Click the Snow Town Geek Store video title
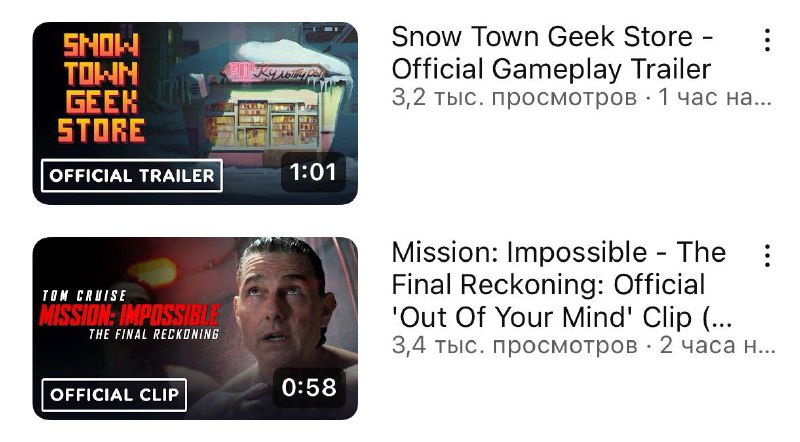Screen dimensions: 800x442 click(552, 53)
